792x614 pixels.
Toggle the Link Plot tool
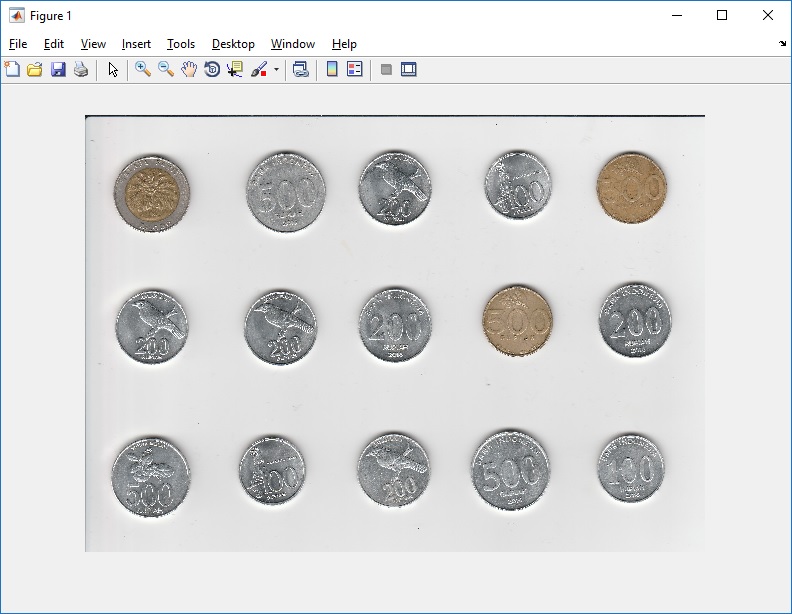300,70
